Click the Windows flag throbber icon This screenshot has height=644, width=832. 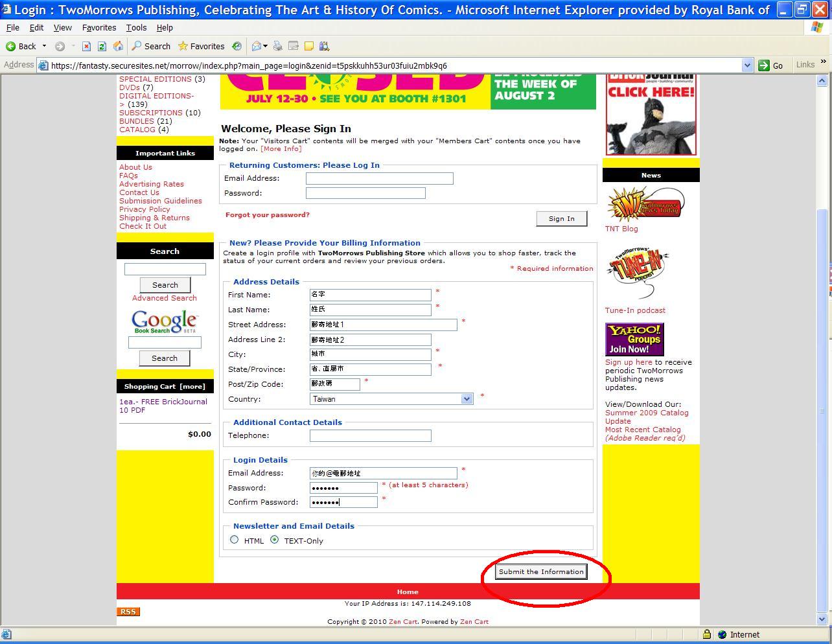click(817, 27)
